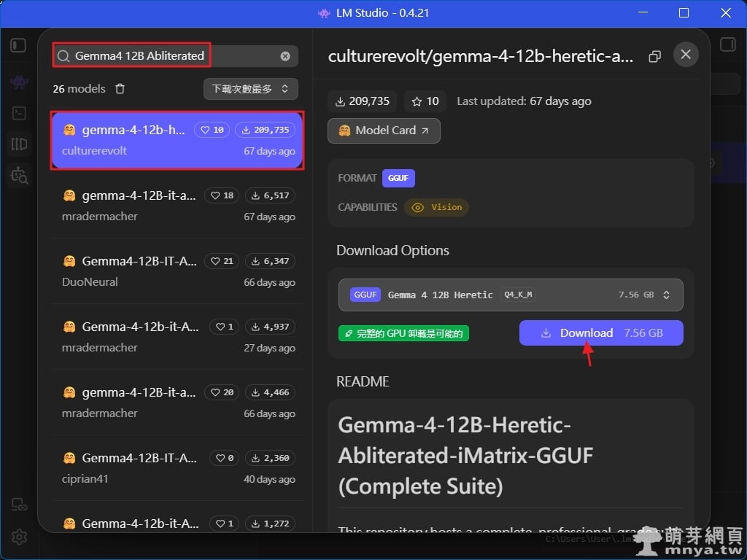
Task: Click the LM Studio logo in title bar
Action: (324, 13)
